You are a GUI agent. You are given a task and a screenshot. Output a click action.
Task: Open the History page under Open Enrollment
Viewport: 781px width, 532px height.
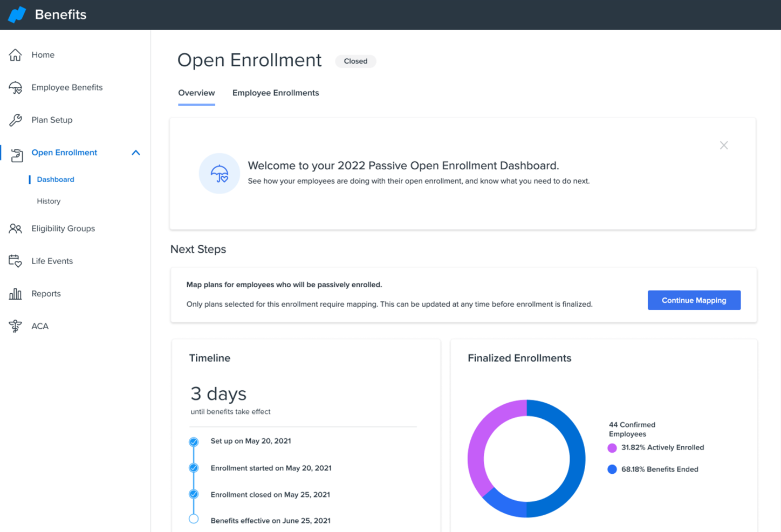49,201
